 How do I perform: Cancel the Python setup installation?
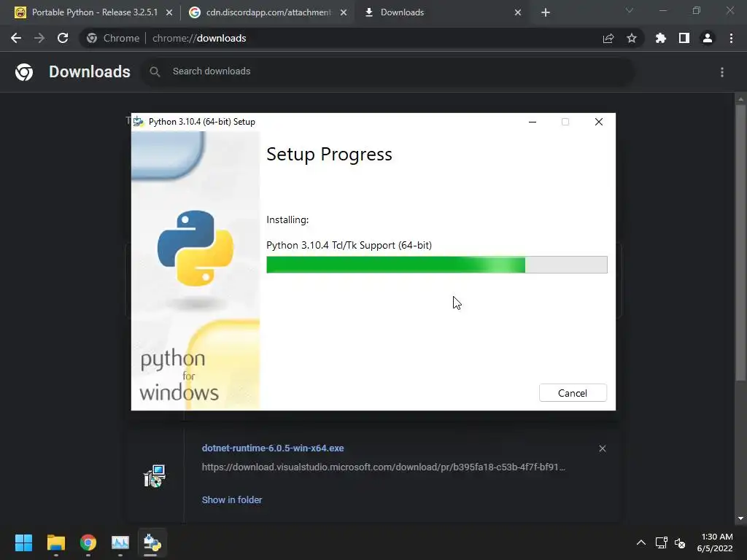573,393
